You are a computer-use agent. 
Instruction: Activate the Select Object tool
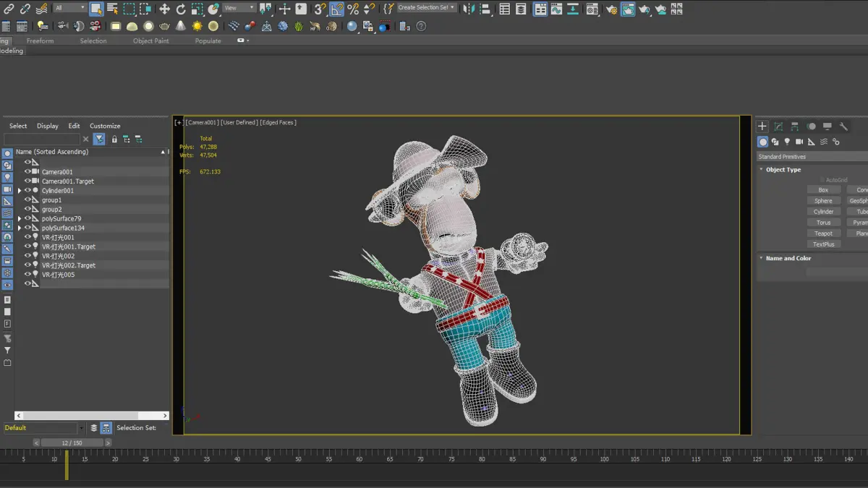(96, 9)
